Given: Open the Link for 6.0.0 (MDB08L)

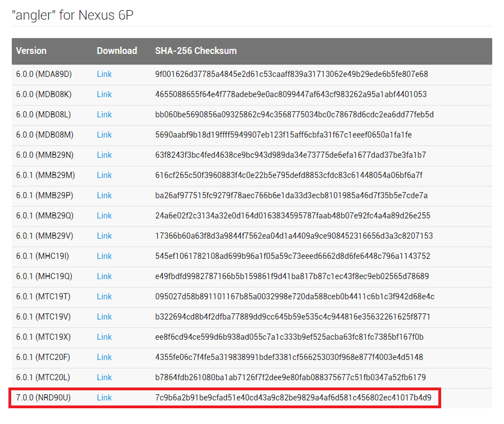Looking at the screenshot, I should point(104,115).
